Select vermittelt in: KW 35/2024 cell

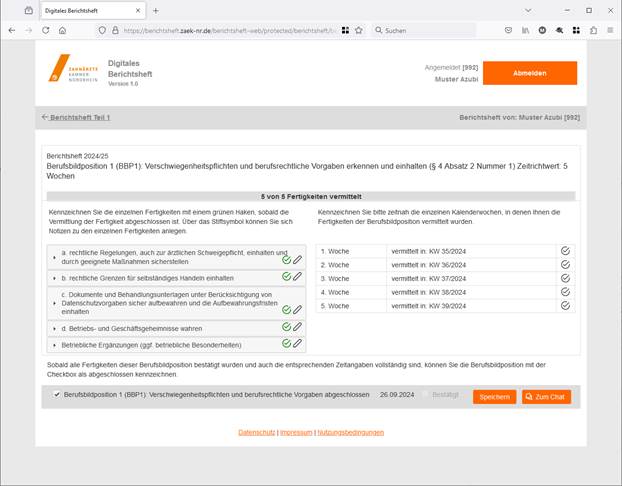tap(471, 251)
